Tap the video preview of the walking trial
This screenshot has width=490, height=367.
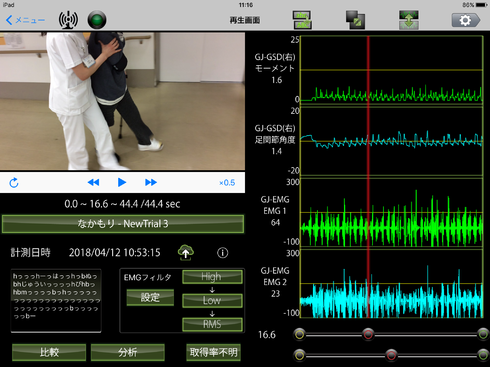click(x=122, y=101)
